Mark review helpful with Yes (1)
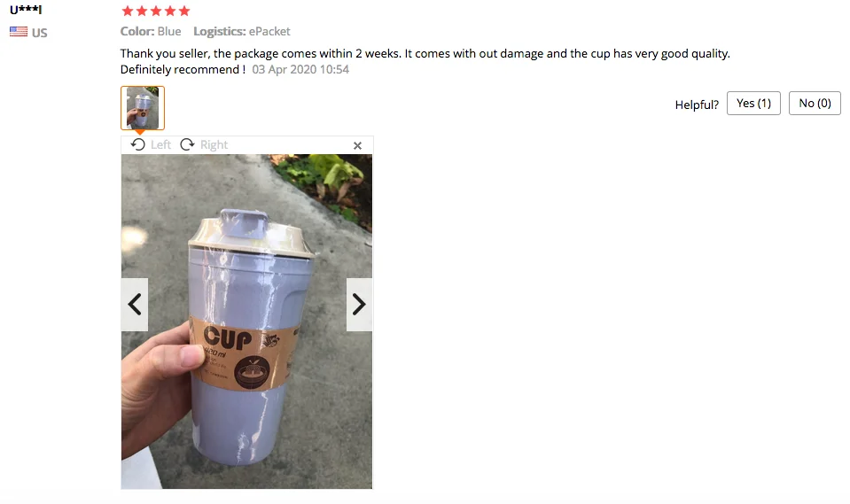 [753, 104]
